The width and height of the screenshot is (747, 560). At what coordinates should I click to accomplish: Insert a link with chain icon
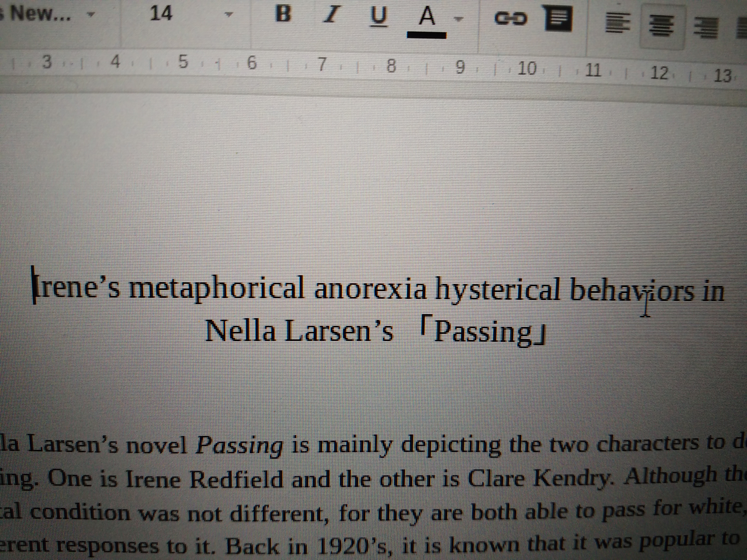click(511, 19)
